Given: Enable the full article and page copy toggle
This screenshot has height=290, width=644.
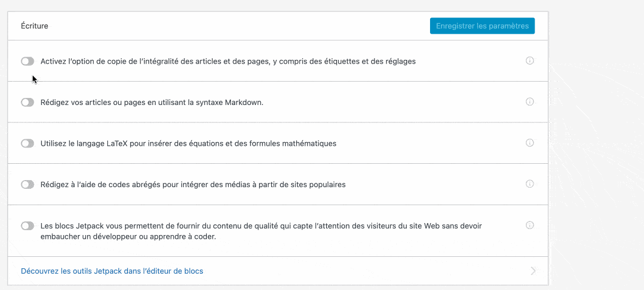Looking at the screenshot, I should click(x=28, y=61).
